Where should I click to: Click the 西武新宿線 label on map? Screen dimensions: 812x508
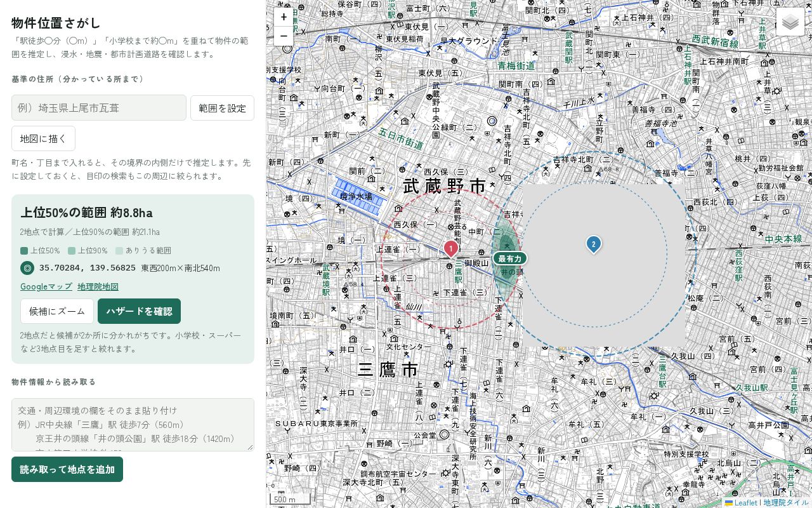pos(715,42)
